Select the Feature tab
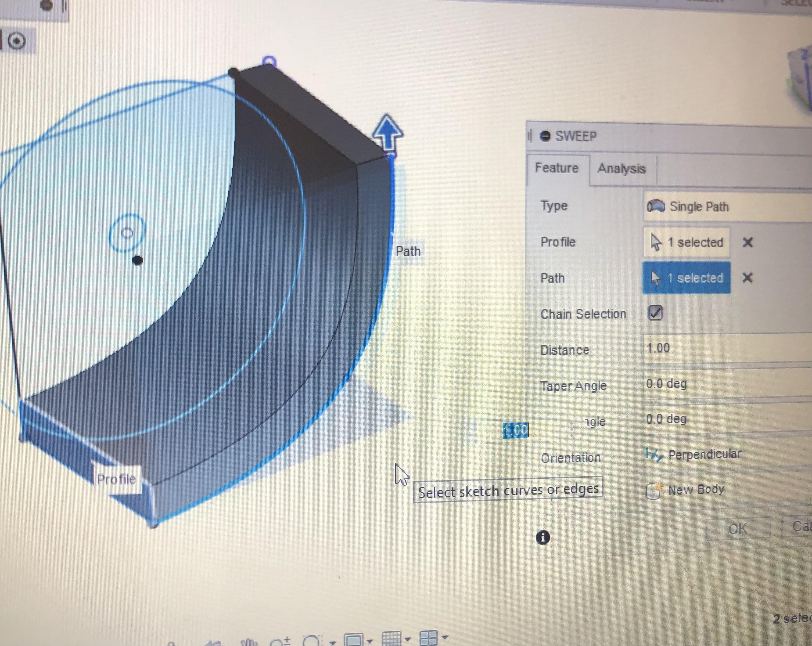Screen dimensions: 812x646 pyautogui.click(x=557, y=168)
